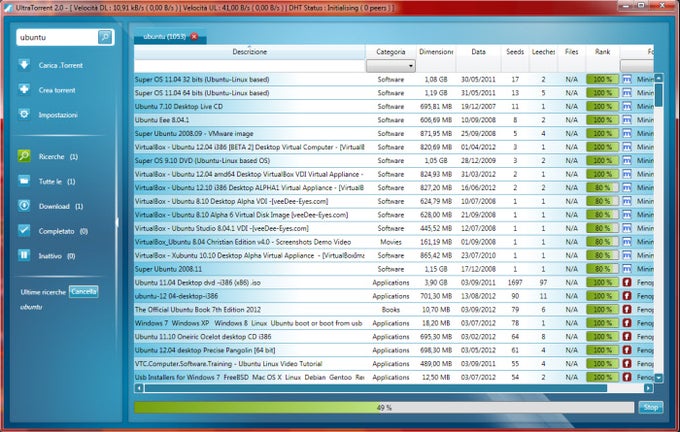
Task: Click red Fenopy icon for Ubuntu 11.04 Desktop dvd
Action: pyautogui.click(x=627, y=282)
